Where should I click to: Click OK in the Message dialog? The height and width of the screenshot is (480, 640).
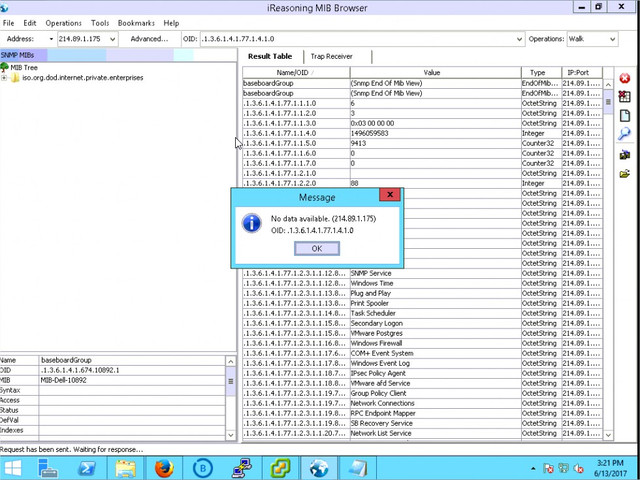click(317, 249)
